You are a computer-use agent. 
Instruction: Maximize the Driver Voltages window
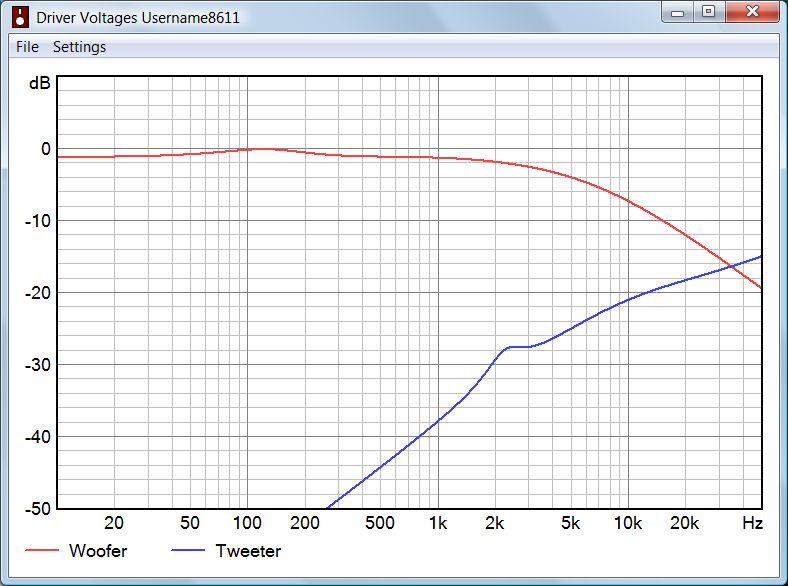point(709,12)
